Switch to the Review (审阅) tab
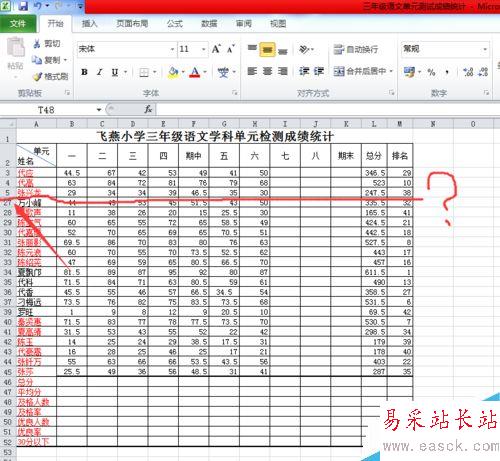 pos(244,23)
